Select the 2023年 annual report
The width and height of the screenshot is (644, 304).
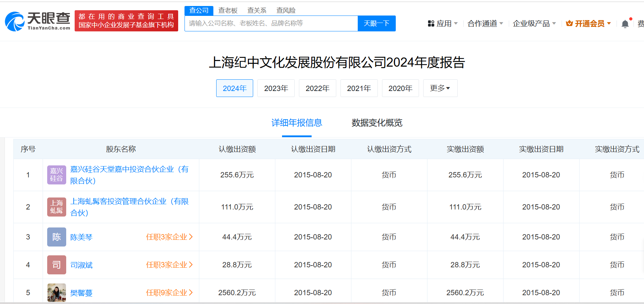[x=276, y=88]
